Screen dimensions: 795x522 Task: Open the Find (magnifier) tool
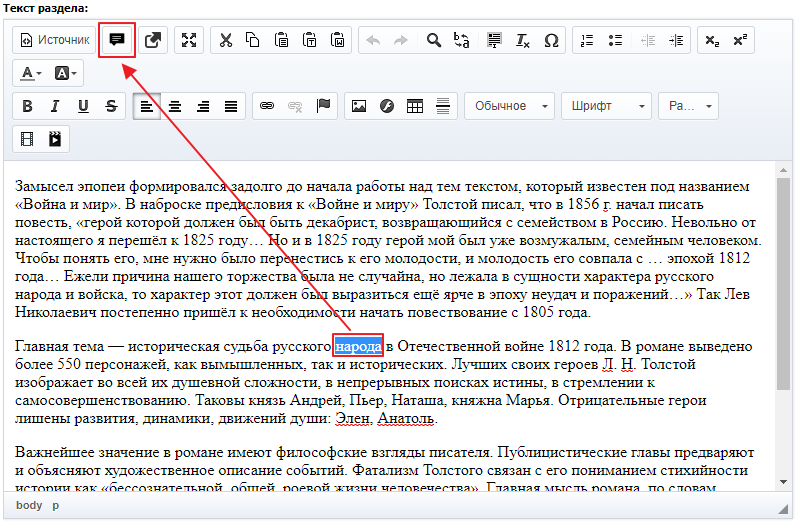(433, 40)
